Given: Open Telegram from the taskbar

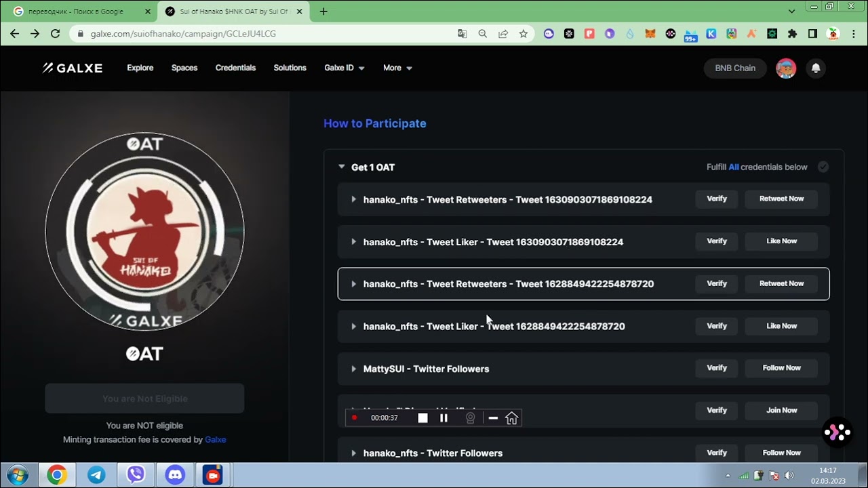Looking at the screenshot, I should click(x=96, y=475).
